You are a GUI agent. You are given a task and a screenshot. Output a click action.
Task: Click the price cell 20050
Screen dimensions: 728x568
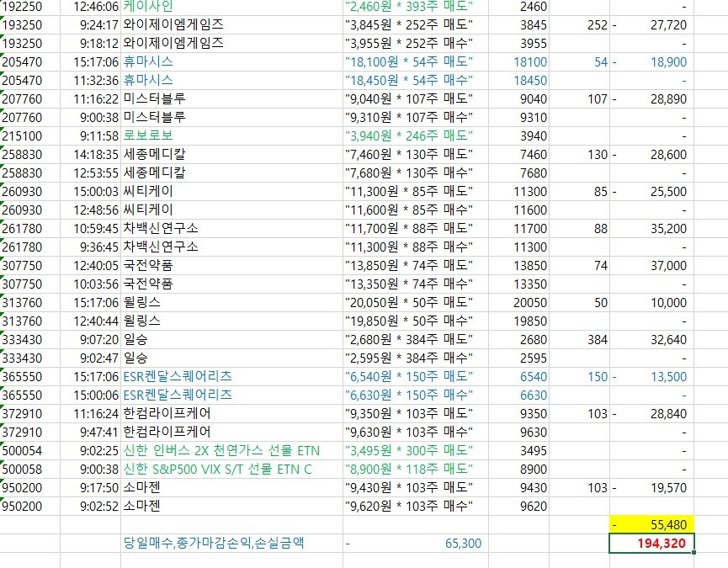click(518, 303)
